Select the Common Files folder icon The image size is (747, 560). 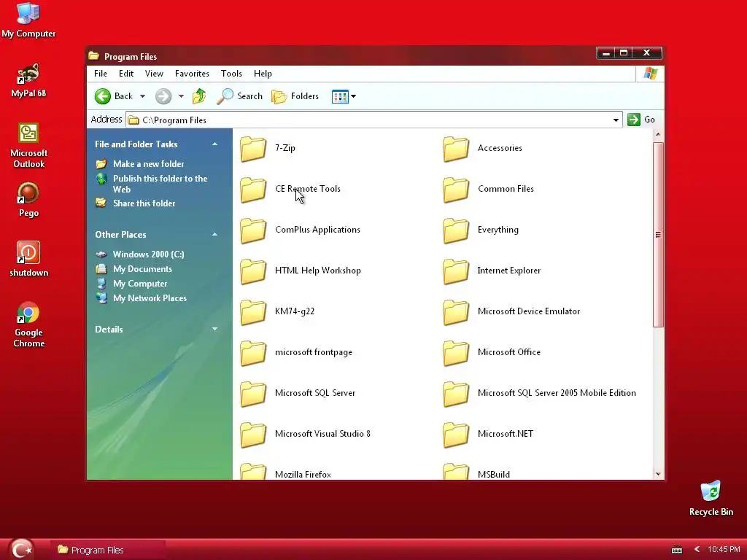pyautogui.click(x=456, y=190)
